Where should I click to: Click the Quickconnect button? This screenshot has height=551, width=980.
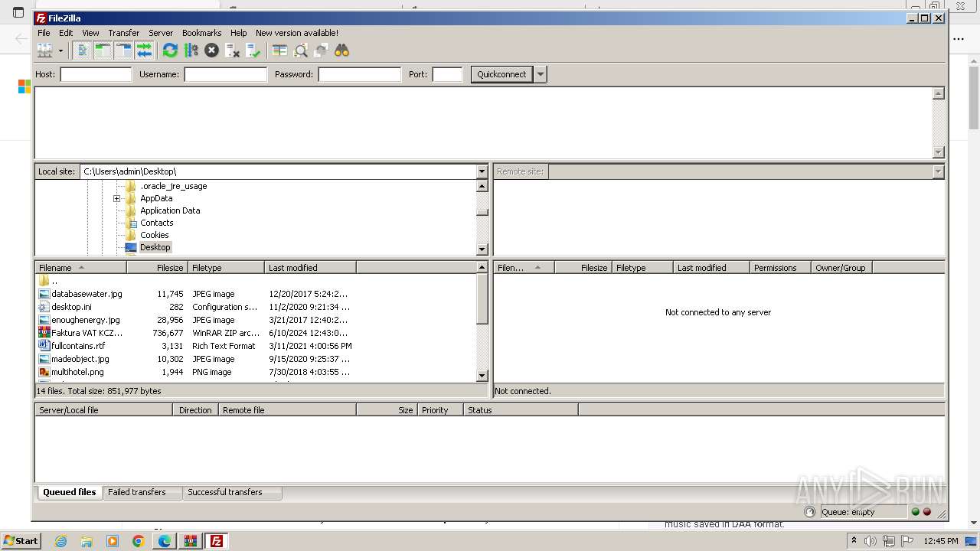pyautogui.click(x=501, y=74)
